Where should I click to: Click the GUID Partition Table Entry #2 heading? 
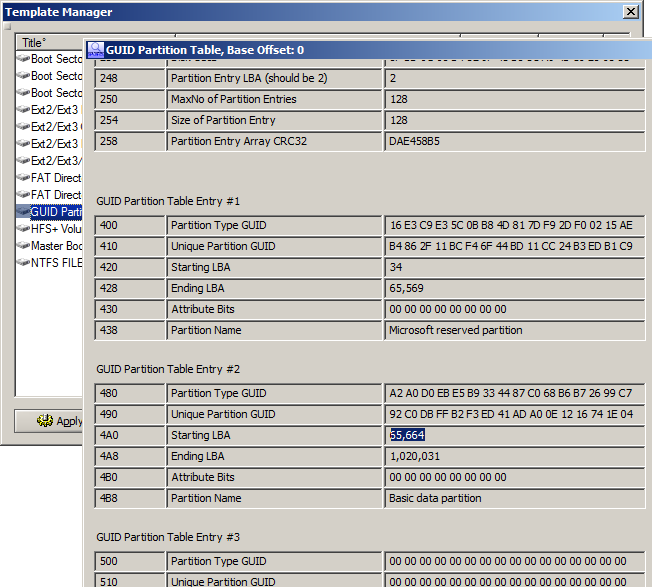(x=168, y=369)
